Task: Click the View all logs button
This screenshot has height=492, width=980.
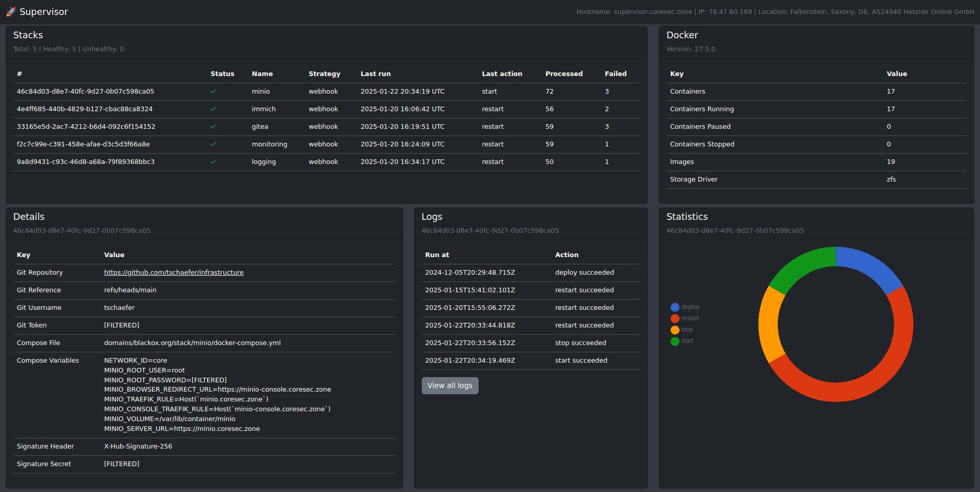Action: click(450, 385)
